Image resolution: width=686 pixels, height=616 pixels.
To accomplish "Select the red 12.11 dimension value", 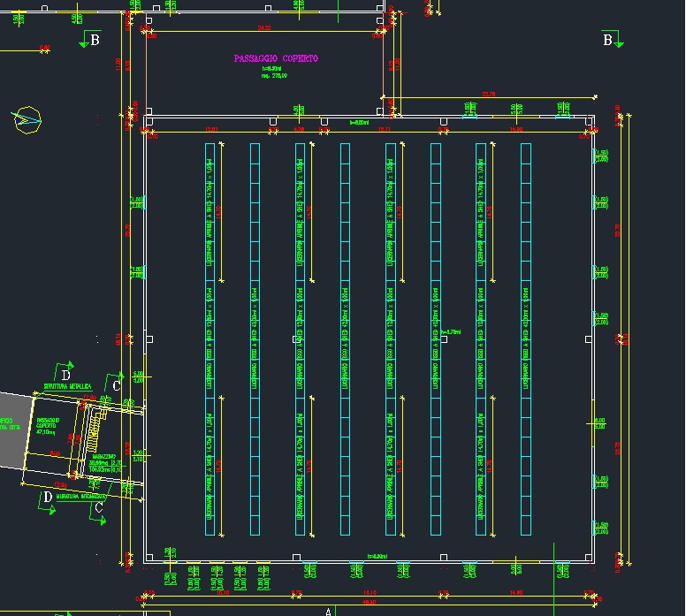I will [385, 130].
